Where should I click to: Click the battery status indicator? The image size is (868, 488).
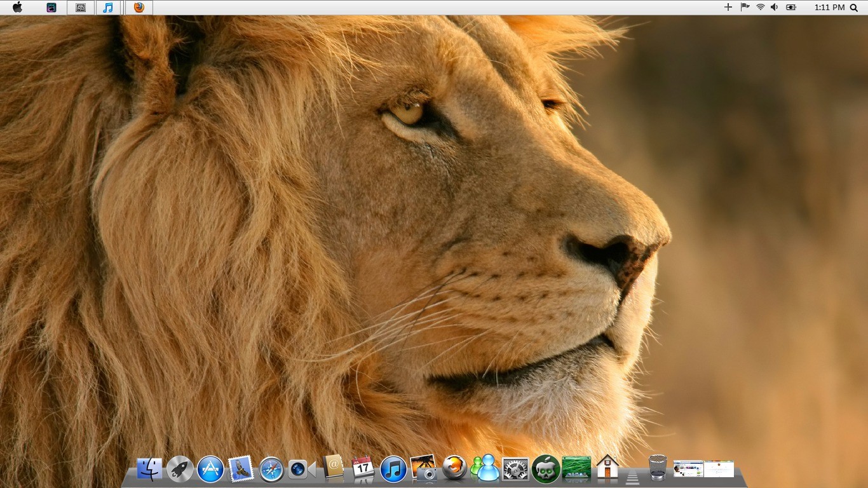pyautogui.click(x=791, y=8)
